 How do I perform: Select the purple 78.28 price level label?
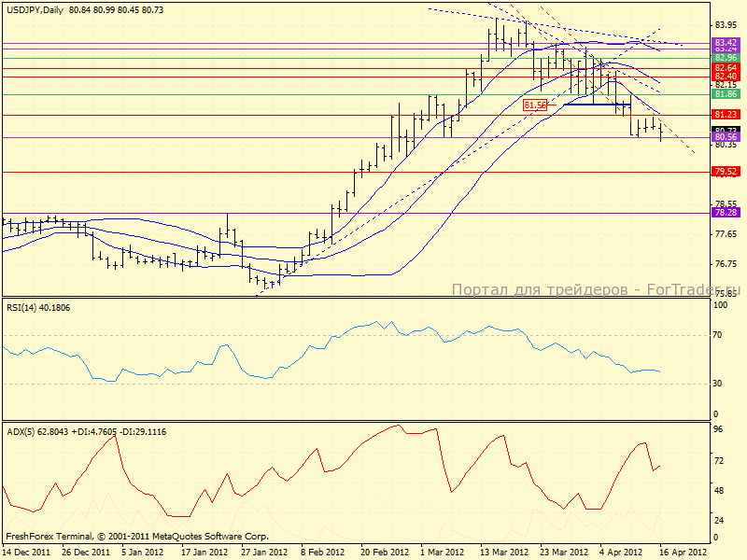click(726, 213)
